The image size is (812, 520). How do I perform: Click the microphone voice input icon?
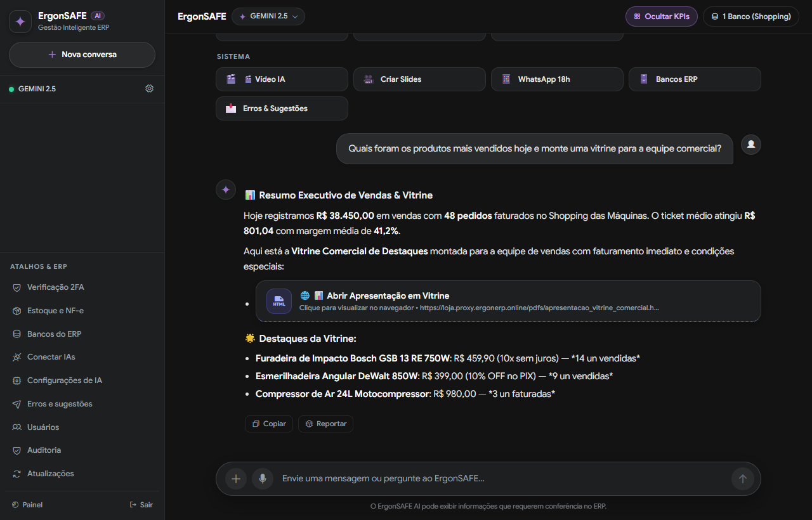[x=263, y=479]
